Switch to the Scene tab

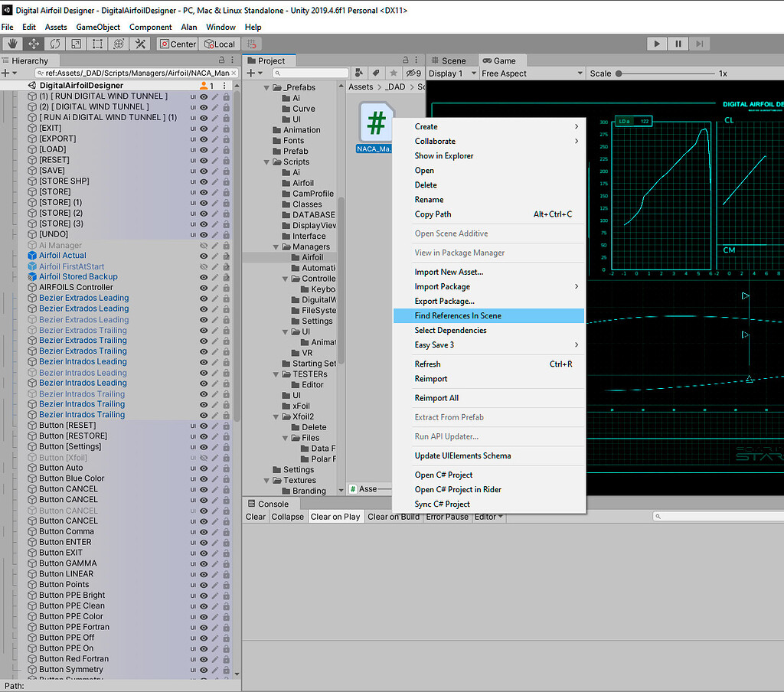click(x=448, y=60)
